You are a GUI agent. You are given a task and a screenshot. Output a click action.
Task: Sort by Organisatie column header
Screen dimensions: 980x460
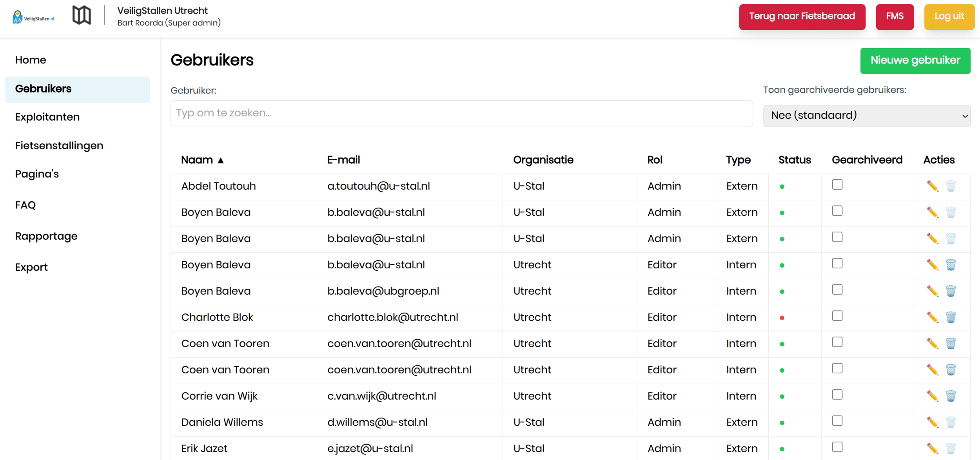[x=543, y=160]
